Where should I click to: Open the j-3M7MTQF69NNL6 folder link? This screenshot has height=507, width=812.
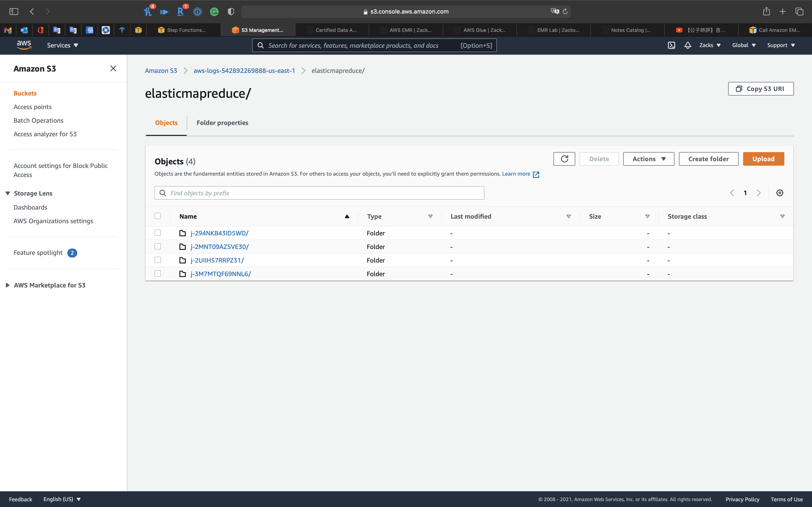(220, 274)
